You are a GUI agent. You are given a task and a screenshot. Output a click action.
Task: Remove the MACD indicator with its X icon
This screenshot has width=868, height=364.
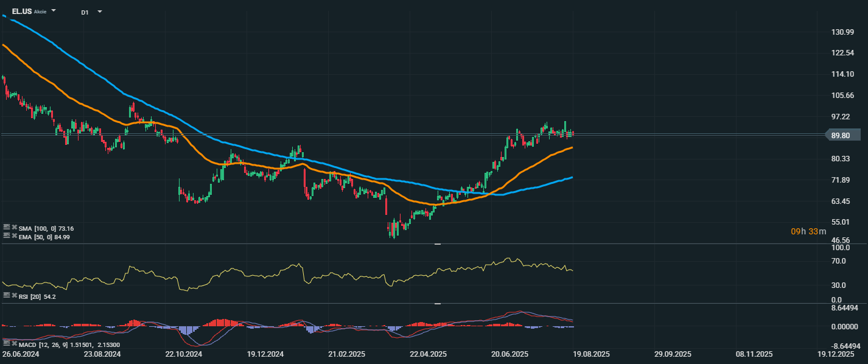pyautogui.click(x=14, y=345)
